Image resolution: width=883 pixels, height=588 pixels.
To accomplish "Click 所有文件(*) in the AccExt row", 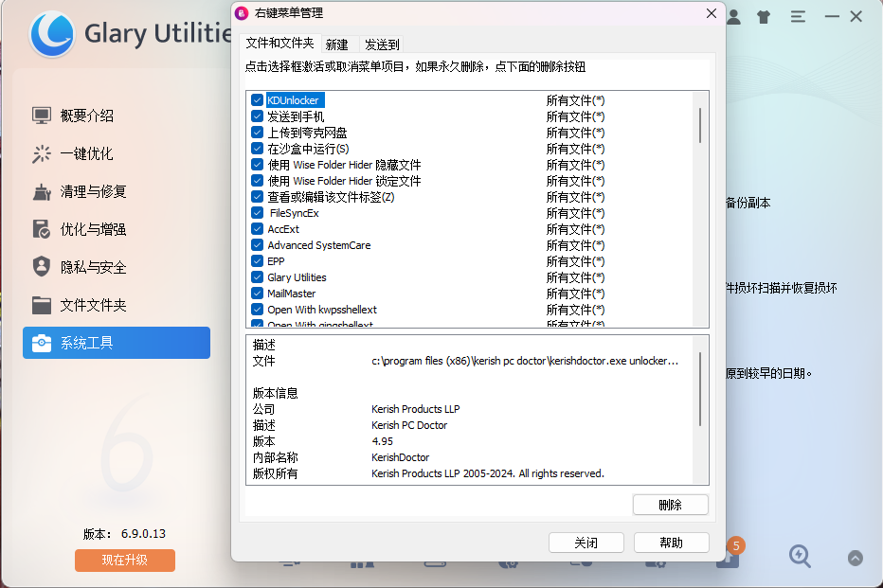I will (x=575, y=229).
